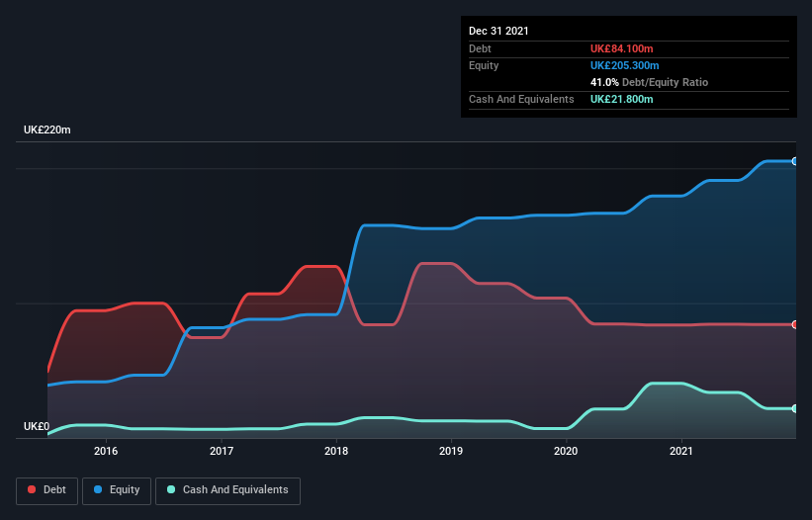Select the 2016 x-axis label
This screenshot has width=812, height=520.
point(106,451)
